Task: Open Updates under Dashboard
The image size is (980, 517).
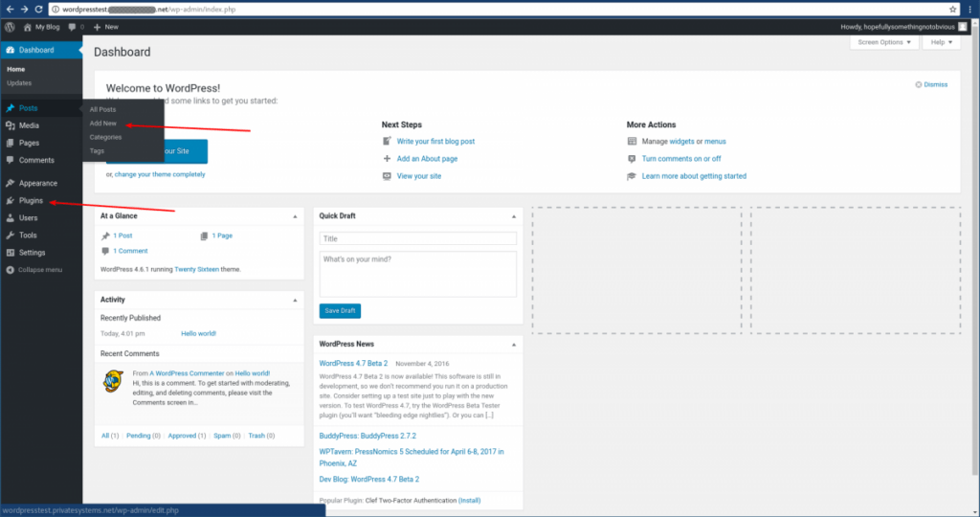Action: click(19, 83)
